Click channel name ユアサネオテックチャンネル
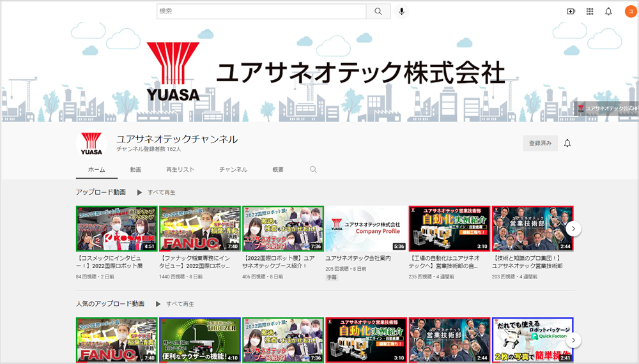639x364 pixels. [x=177, y=139]
